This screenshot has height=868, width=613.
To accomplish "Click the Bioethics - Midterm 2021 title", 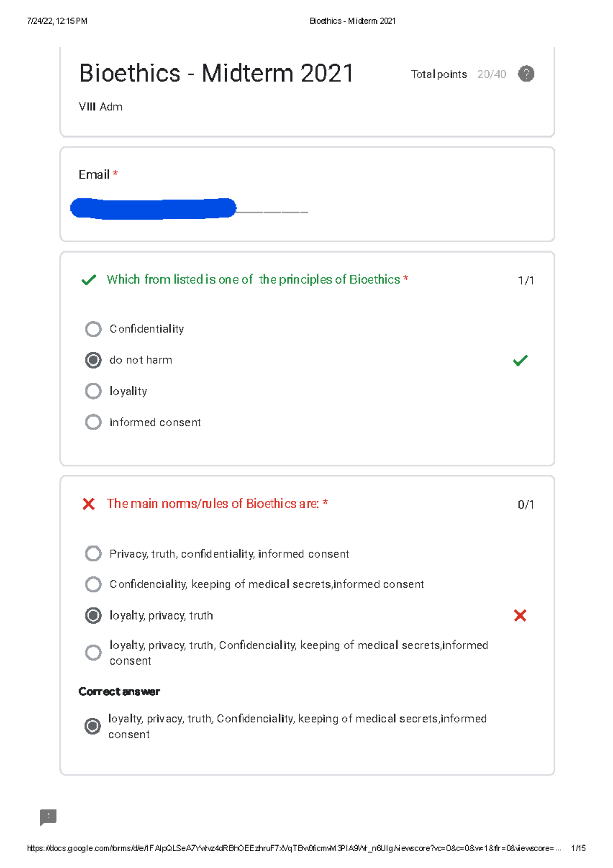I will pyautogui.click(x=216, y=73).
